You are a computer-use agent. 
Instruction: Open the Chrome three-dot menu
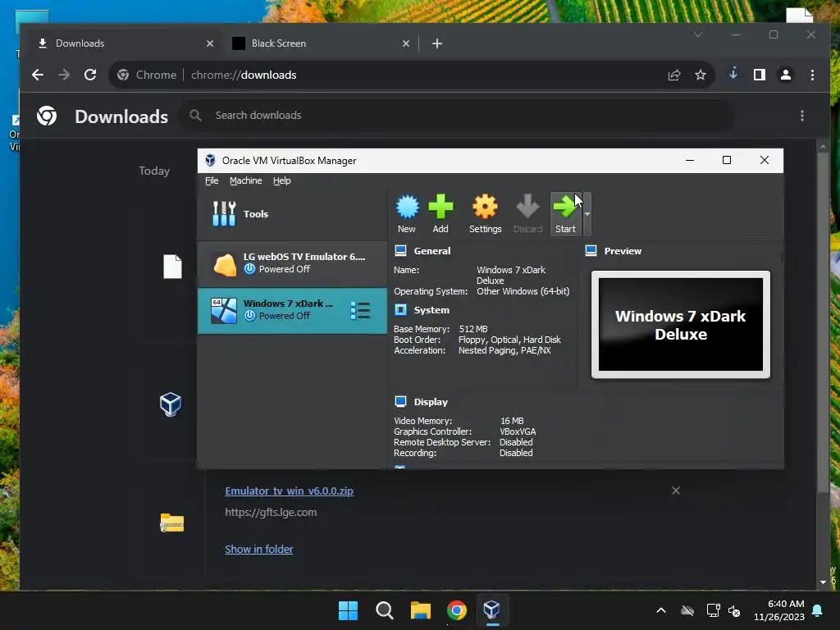point(813,75)
